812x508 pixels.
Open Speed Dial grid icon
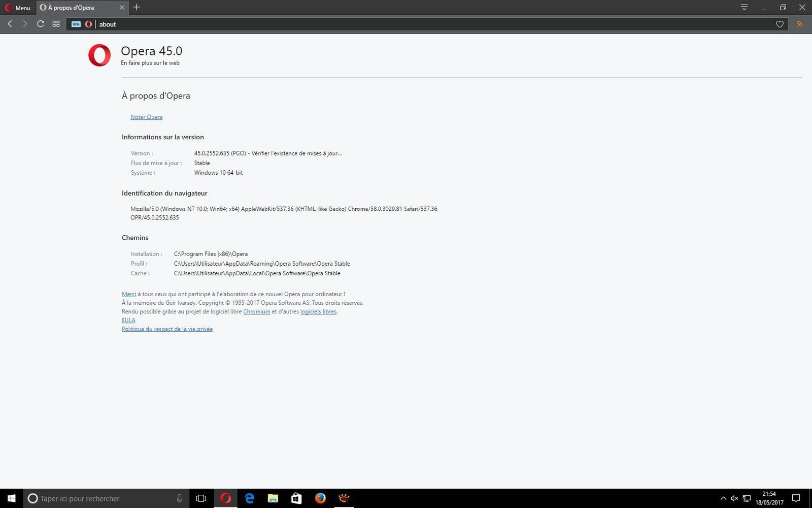(x=56, y=24)
